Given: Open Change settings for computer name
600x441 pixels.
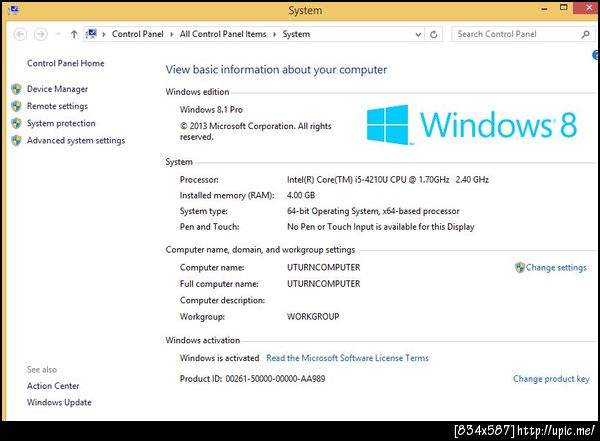Looking at the screenshot, I should [556, 267].
